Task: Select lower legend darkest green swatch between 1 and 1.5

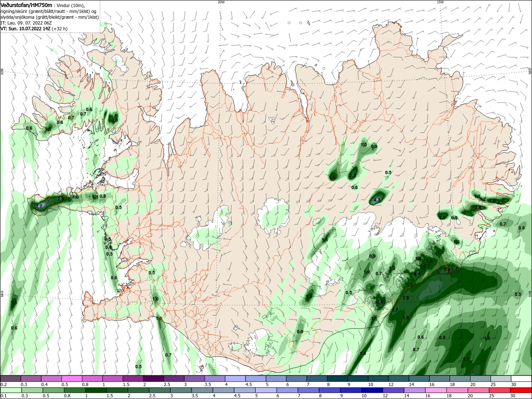Action: click(96, 390)
